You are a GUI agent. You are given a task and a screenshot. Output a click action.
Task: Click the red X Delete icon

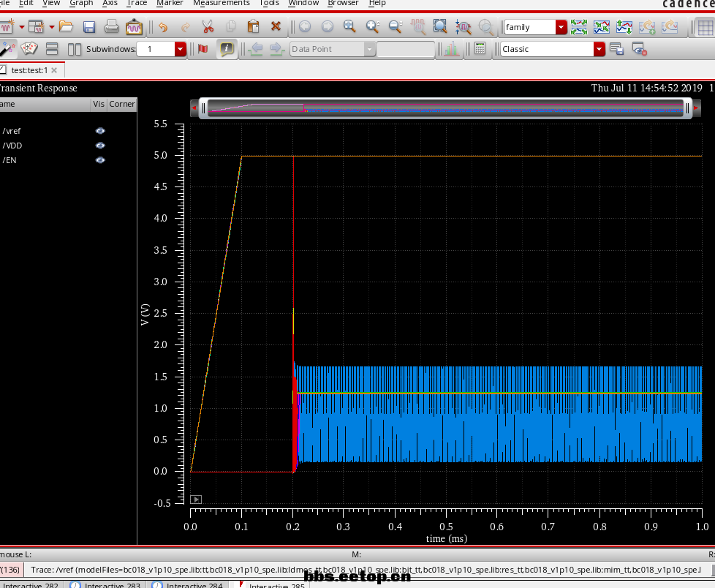point(276,27)
